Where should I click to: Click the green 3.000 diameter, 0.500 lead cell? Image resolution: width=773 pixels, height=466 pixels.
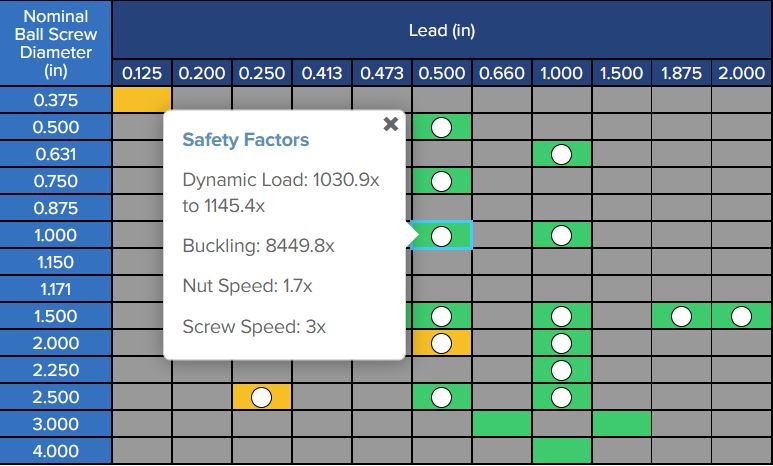point(501,424)
